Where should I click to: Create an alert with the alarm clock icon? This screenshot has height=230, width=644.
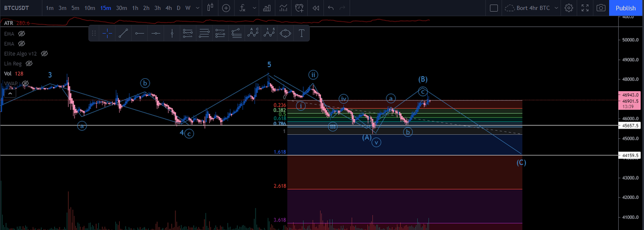(299, 8)
